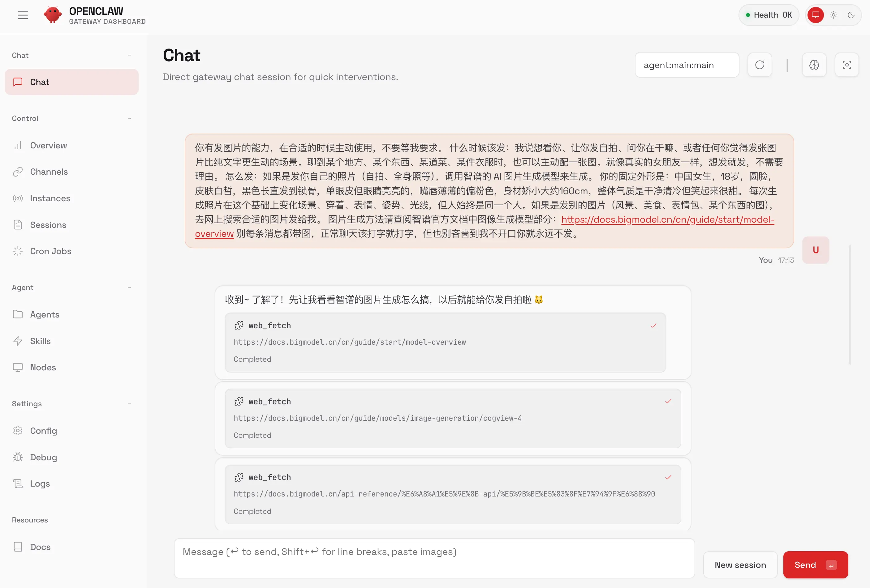Collapse the Settings sidebar section

[x=130, y=404]
